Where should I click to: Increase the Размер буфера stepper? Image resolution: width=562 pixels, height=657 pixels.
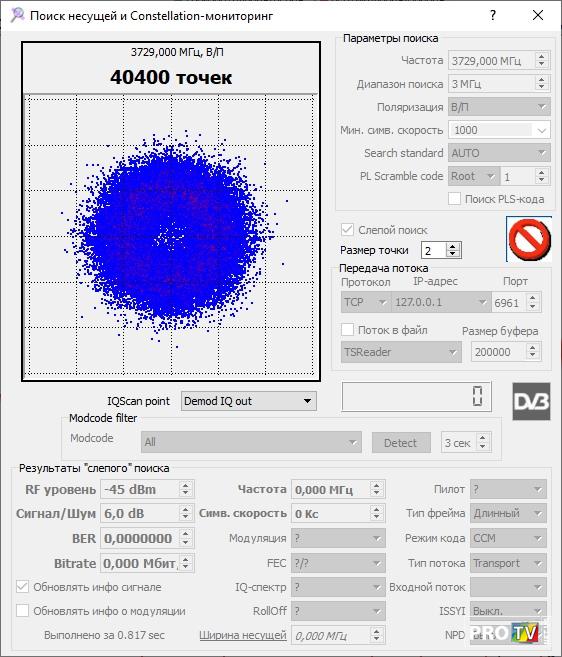[x=533, y=348]
